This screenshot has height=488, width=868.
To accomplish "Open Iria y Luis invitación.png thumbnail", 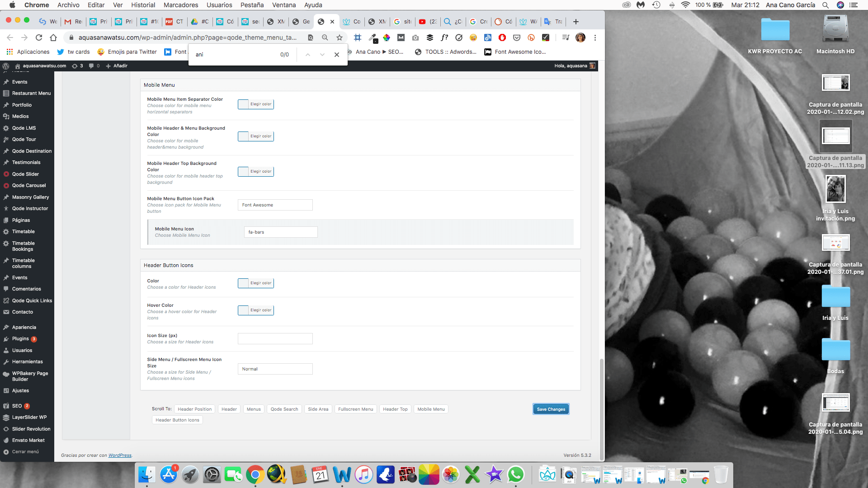I will [835, 189].
